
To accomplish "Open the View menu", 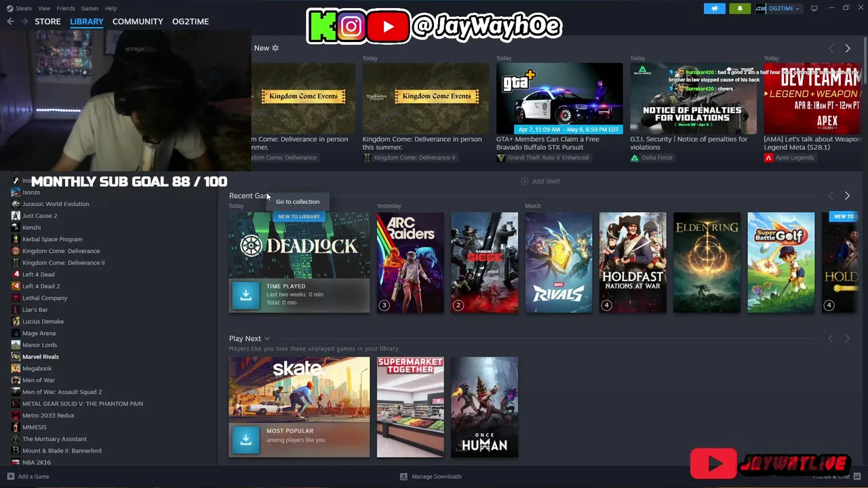I will pos(44,8).
